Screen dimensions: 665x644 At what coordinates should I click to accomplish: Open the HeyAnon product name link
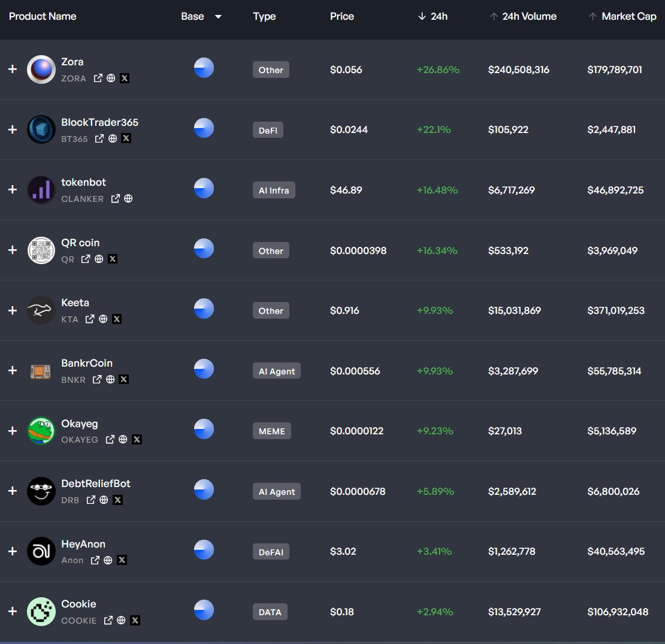click(83, 544)
